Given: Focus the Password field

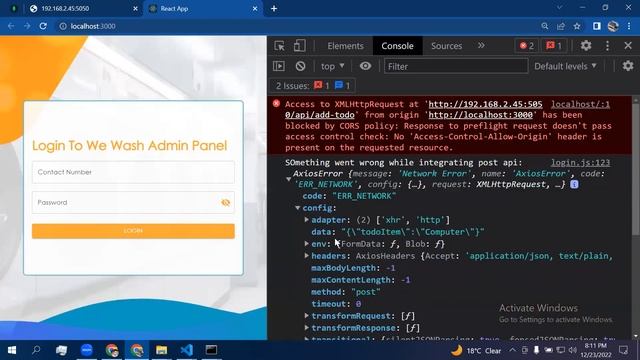Looking at the screenshot, I should coord(133,202).
